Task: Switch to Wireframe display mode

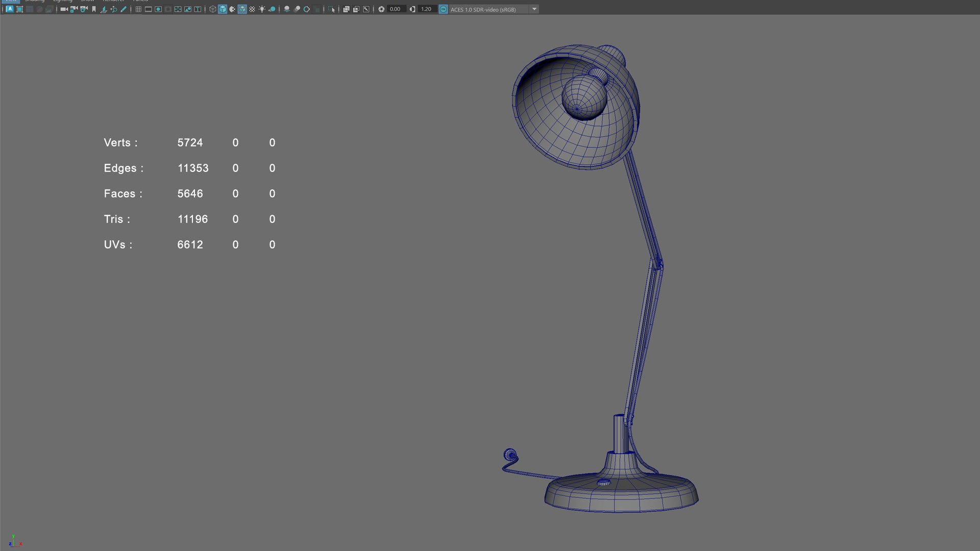Action: point(213,9)
